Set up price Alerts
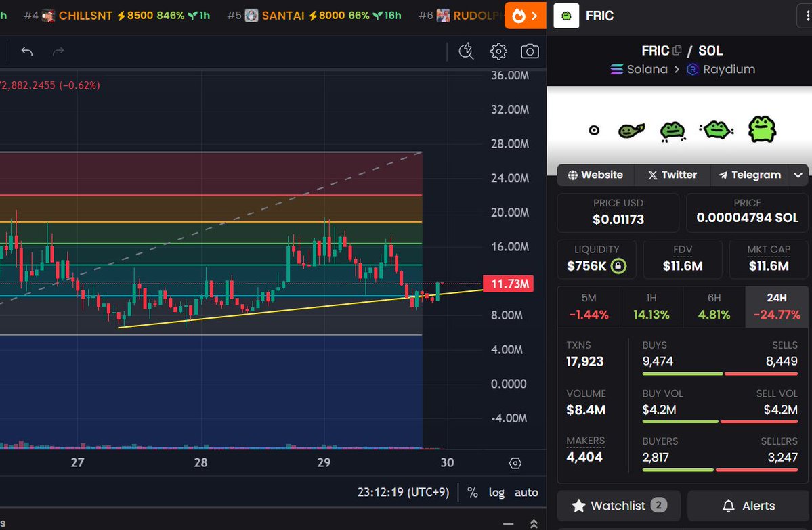The height and width of the screenshot is (530, 812). (748, 505)
